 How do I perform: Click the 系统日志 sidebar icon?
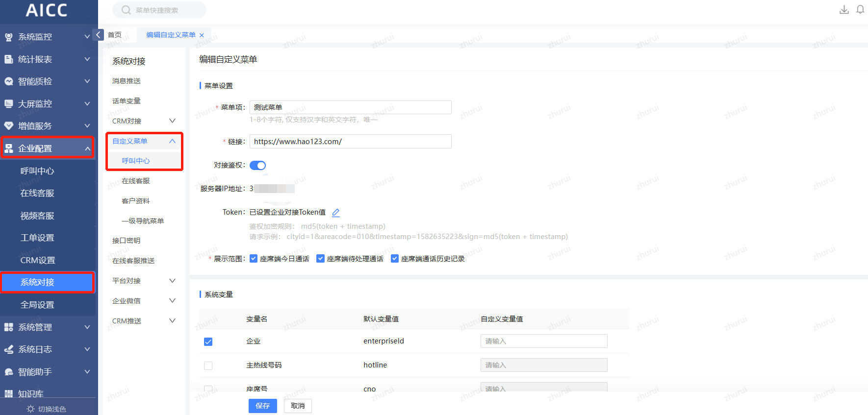9,349
